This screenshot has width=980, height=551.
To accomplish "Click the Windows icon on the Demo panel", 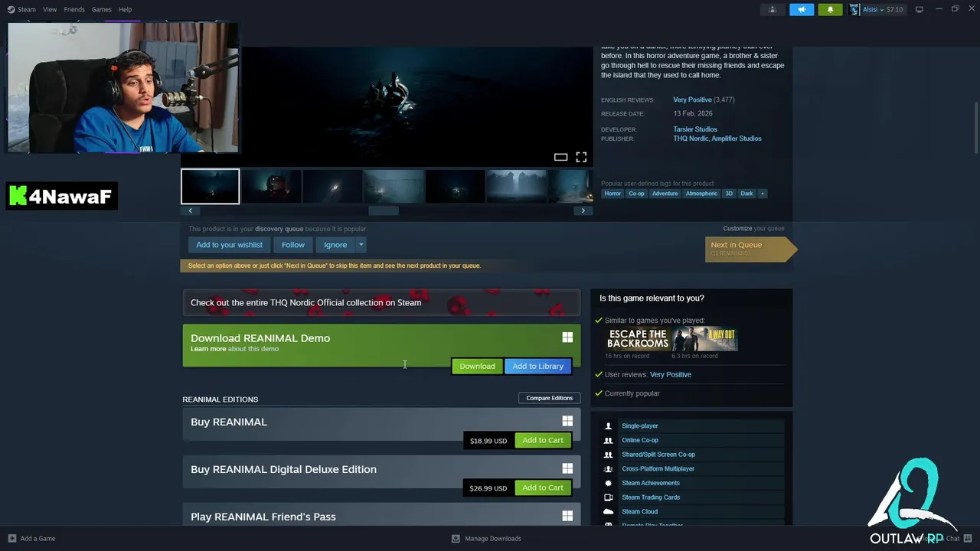I will [567, 337].
